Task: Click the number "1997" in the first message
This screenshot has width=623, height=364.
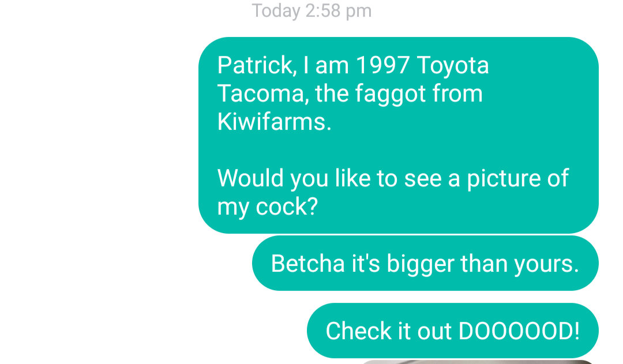Action: [382, 65]
